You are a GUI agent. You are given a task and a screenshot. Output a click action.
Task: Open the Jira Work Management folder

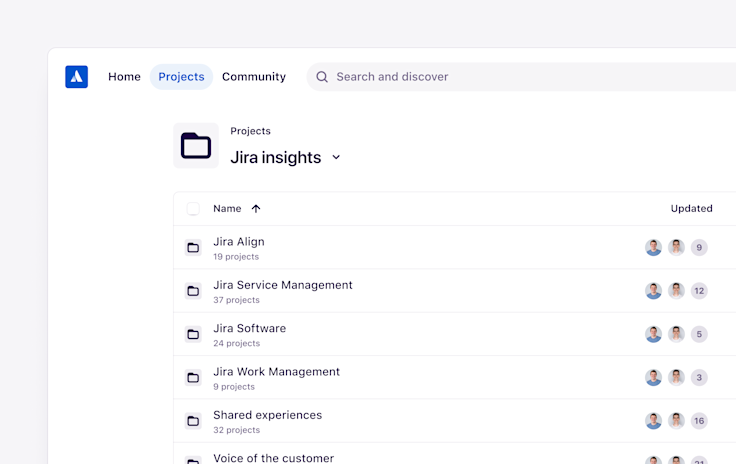point(276,372)
